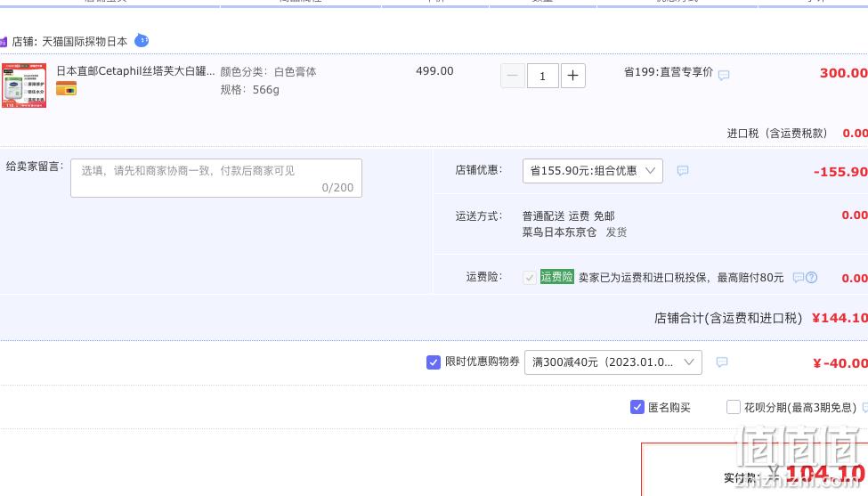868x496 pixels.
Task: Open the 日本直邮Cetaphil丝塔芙大白罐 product link
Action: pos(135,71)
